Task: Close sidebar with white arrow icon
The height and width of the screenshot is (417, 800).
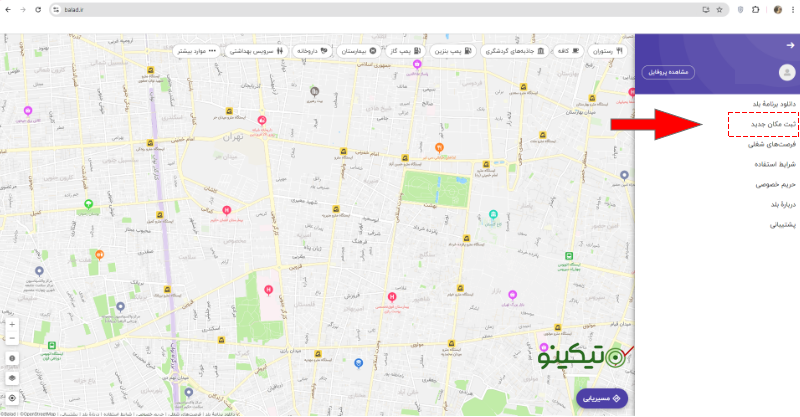Action: tap(790, 45)
